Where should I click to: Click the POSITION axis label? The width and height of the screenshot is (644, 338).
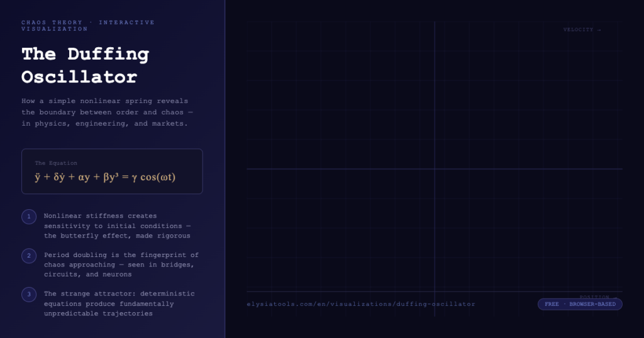[598, 297]
